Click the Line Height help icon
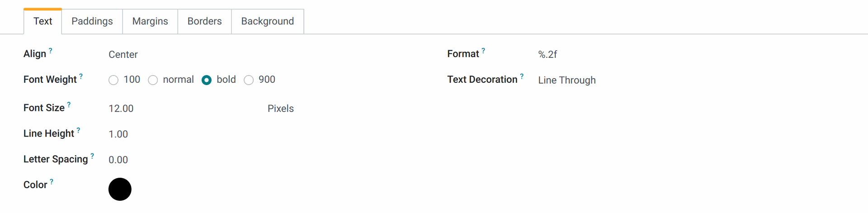This screenshot has height=213, width=868. pyautogui.click(x=78, y=131)
